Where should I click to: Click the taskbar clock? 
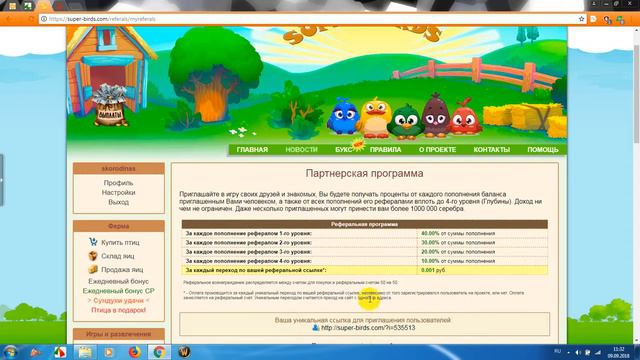(619, 352)
